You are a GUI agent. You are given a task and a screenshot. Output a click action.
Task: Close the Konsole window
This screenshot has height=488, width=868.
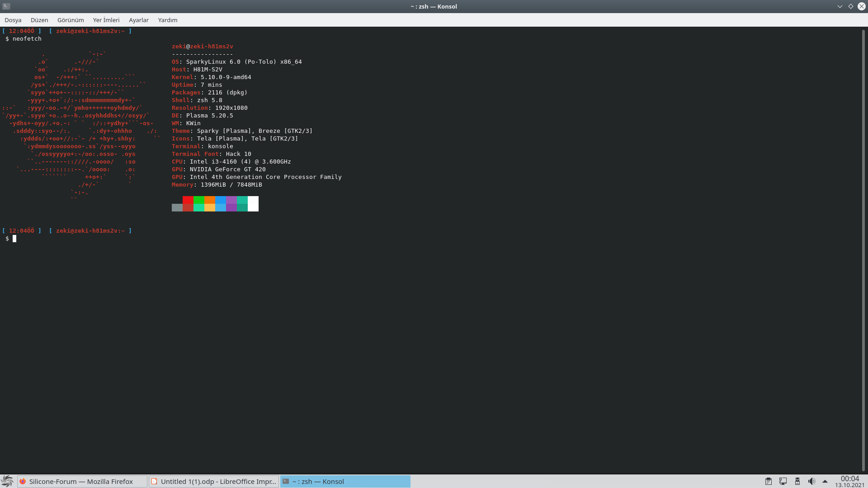pyautogui.click(x=862, y=6)
